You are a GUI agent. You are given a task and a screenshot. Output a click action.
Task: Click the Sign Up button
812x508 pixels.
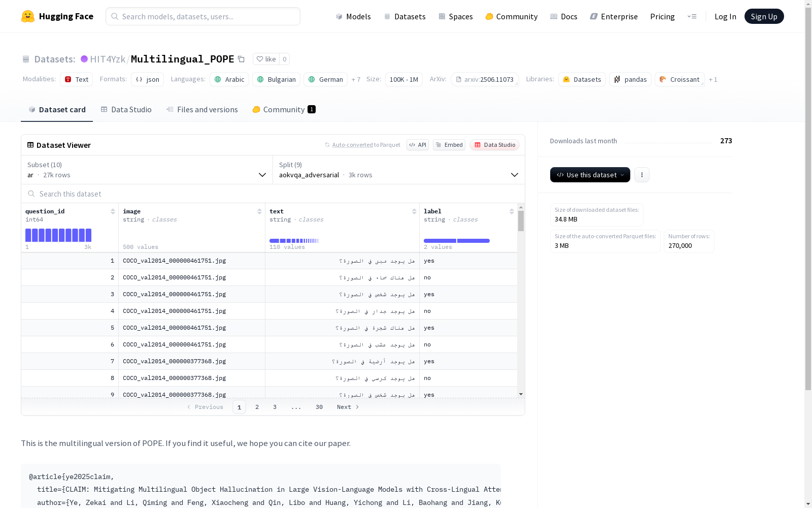point(764,16)
